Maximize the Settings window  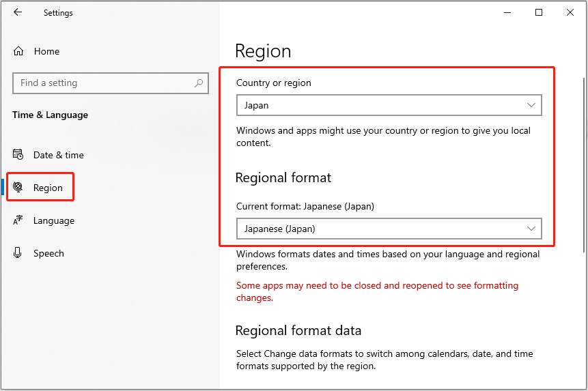539,12
